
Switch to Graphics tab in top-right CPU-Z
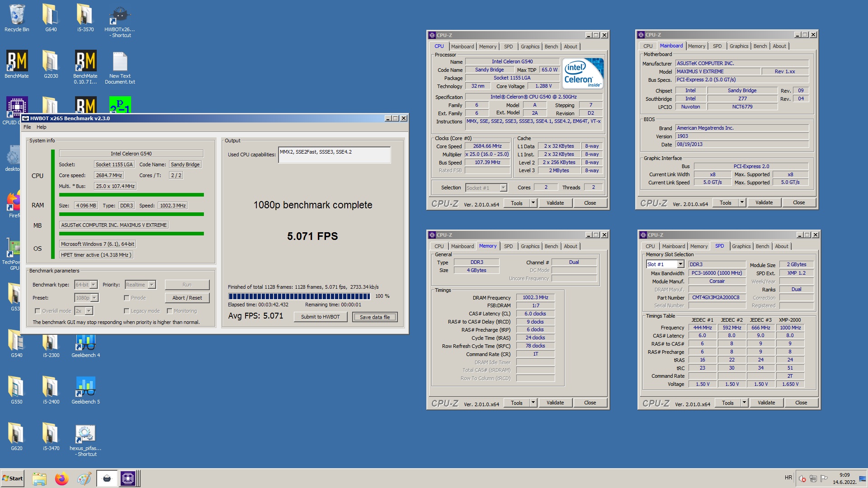coord(739,46)
